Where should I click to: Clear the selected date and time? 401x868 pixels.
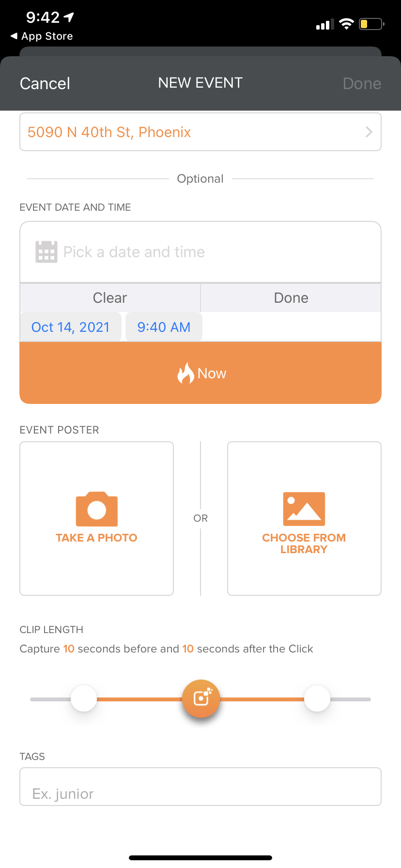110,298
